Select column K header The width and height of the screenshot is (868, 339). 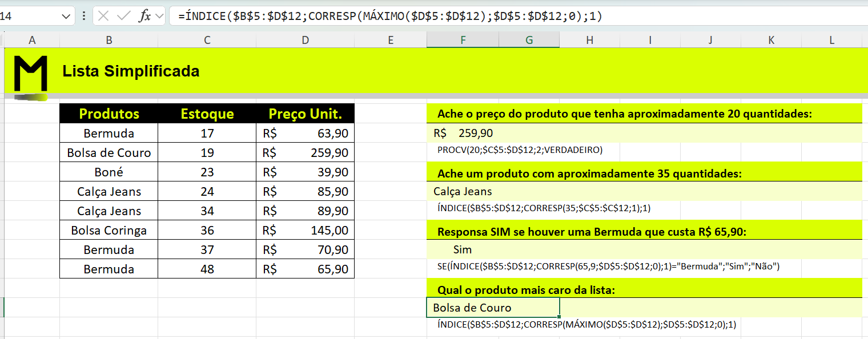click(x=771, y=40)
